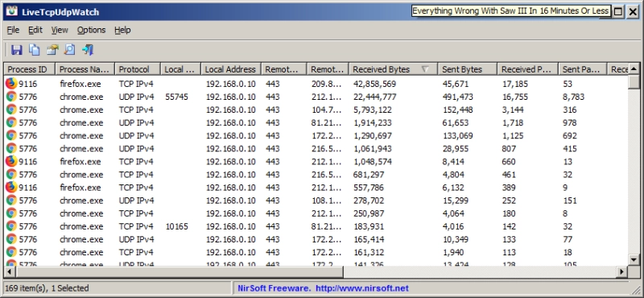Click Chrome icon on the 1,914,233 bytes row

click(x=11, y=122)
